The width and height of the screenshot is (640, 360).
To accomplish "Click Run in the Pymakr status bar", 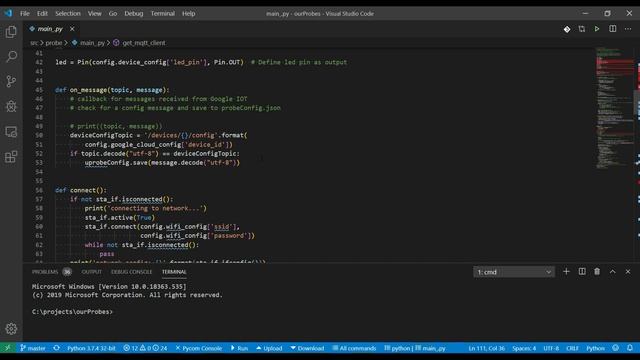I will (x=239, y=348).
